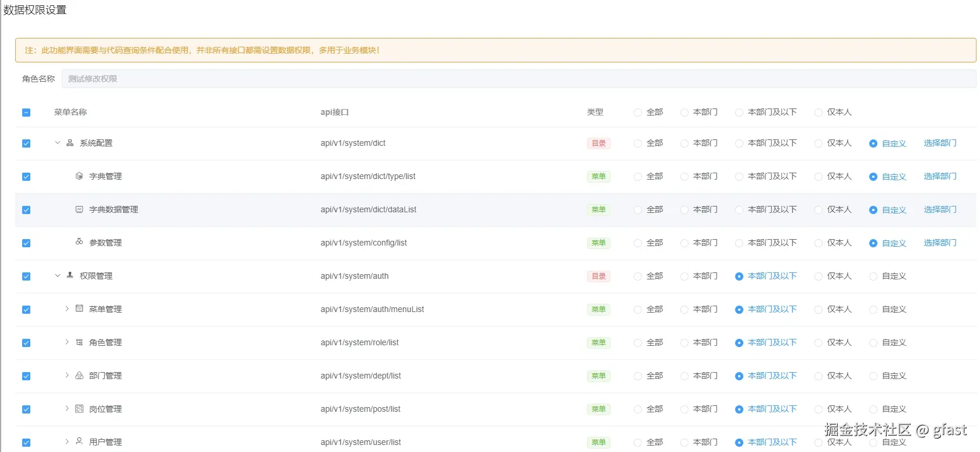Uncheck the 字典数据管理 row checkbox

26,210
